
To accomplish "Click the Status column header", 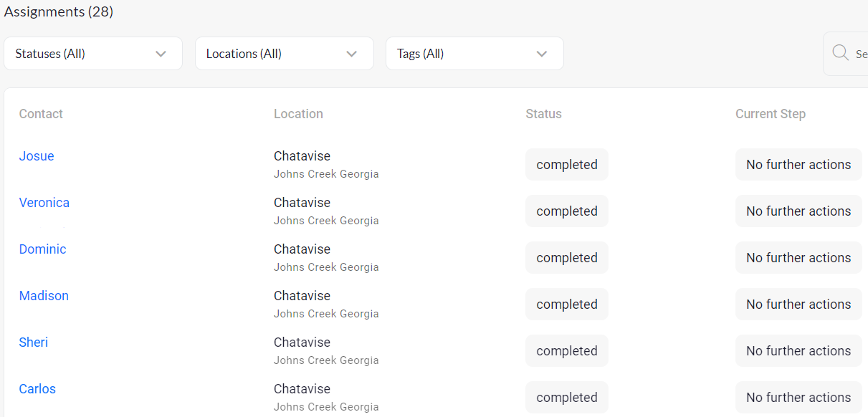I will click(x=543, y=114).
